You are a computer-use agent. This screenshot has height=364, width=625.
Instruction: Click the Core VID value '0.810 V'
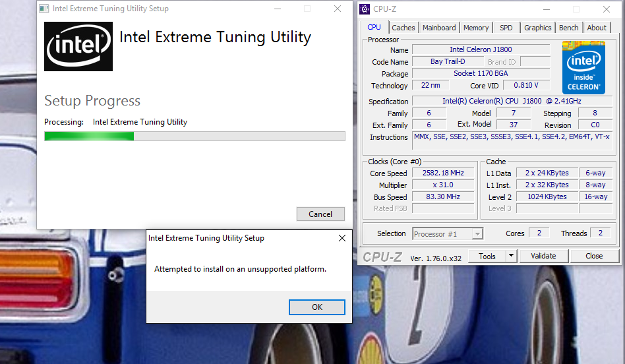point(526,85)
